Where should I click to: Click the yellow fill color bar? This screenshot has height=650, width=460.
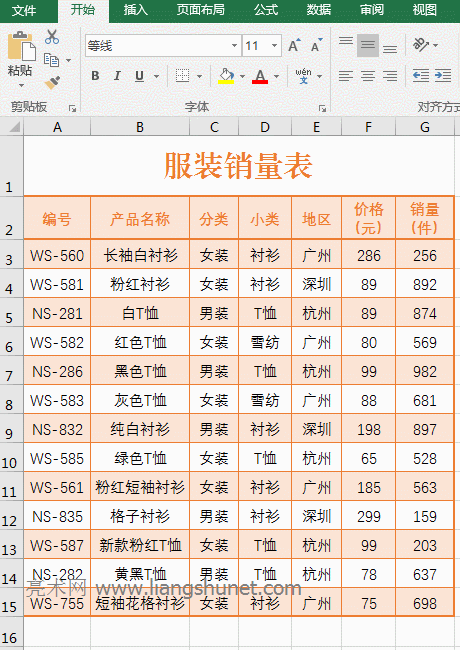coord(226,82)
